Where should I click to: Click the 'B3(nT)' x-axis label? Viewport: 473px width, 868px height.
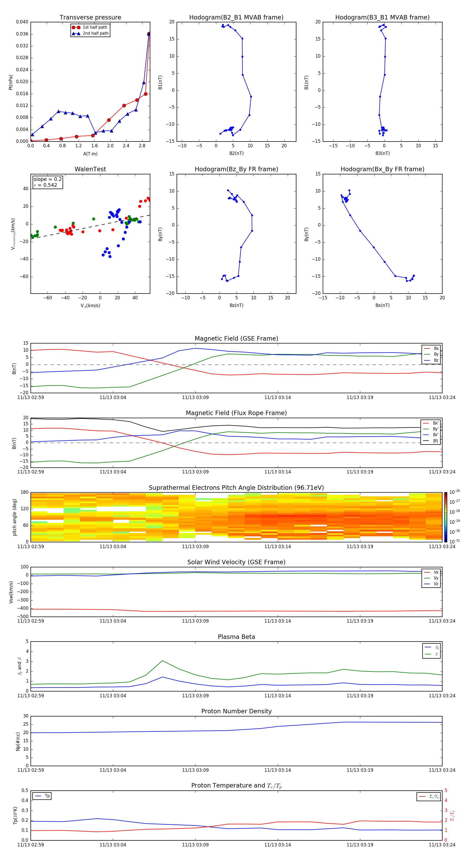(x=382, y=153)
